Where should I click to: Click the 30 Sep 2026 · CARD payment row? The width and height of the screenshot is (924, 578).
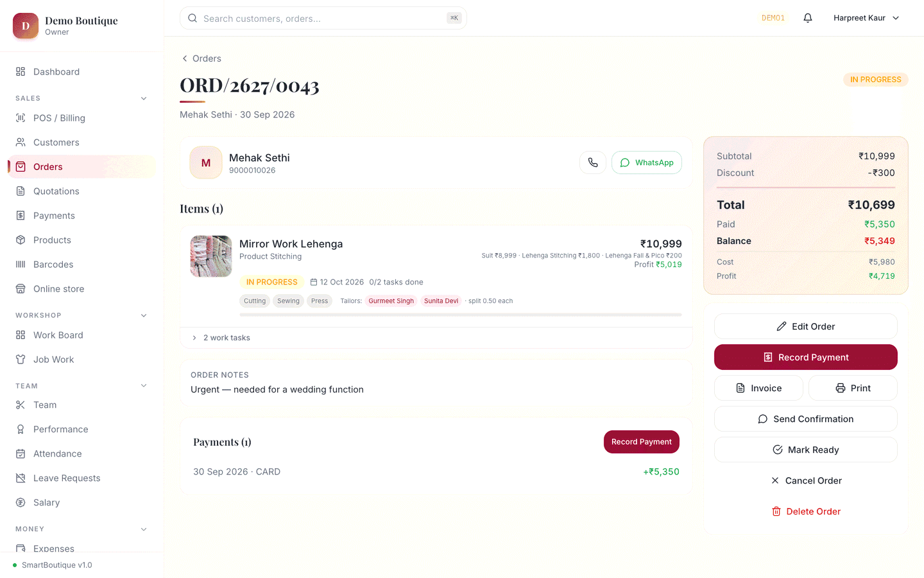[x=436, y=471]
